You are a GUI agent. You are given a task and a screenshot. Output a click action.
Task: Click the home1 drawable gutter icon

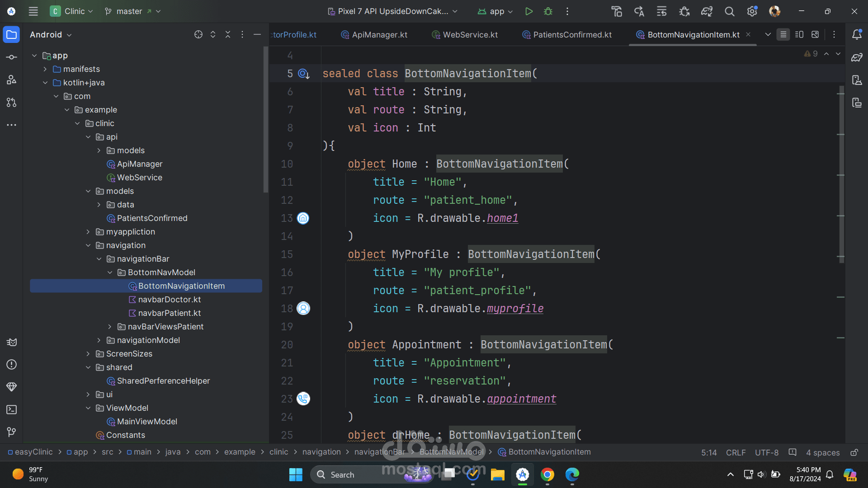coord(303,218)
